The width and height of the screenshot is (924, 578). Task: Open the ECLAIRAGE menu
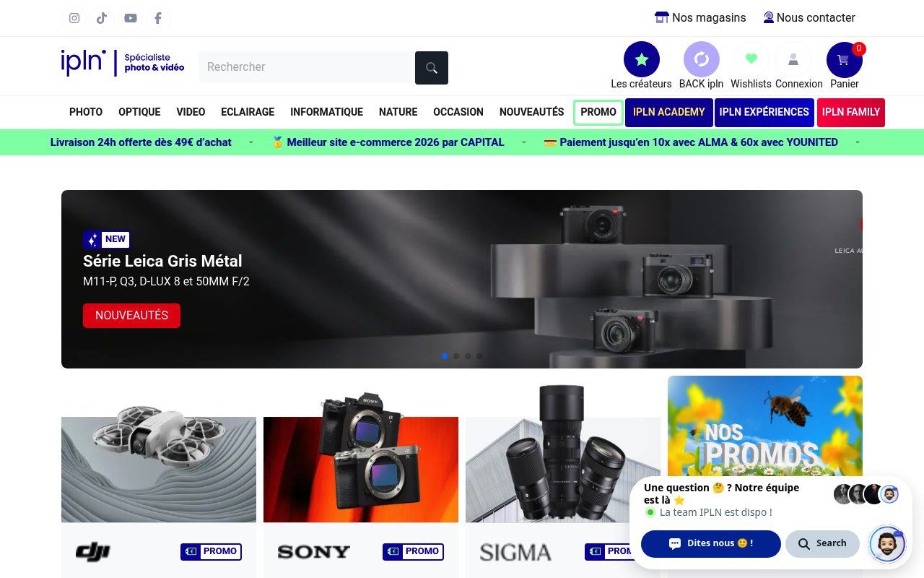click(x=248, y=112)
